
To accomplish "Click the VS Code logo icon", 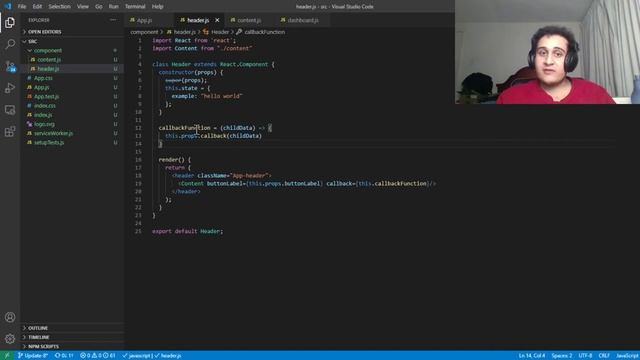I will point(7,6).
